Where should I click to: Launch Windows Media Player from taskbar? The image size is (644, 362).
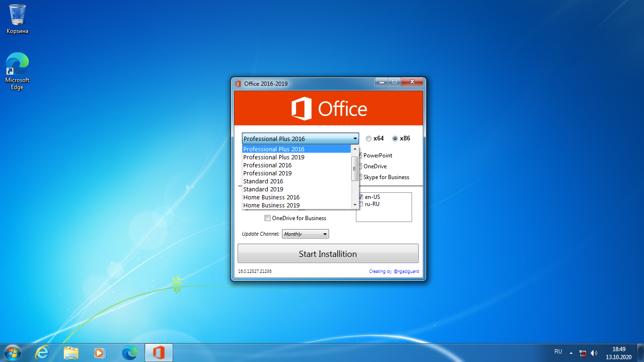(100, 352)
